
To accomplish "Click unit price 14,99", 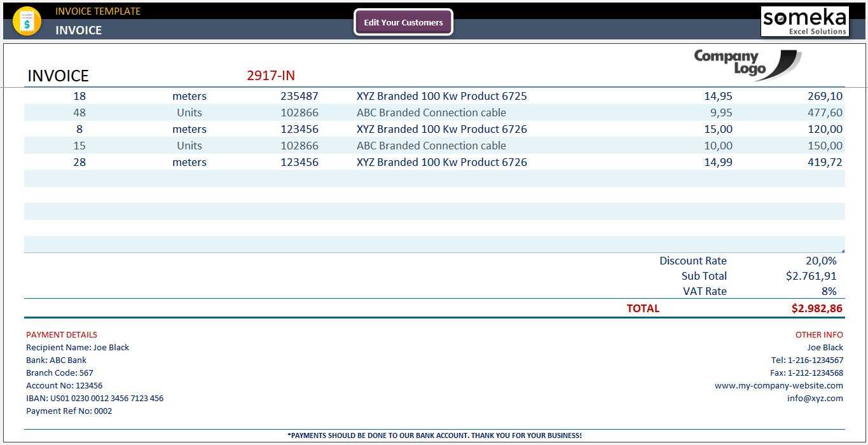I will [x=718, y=162].
